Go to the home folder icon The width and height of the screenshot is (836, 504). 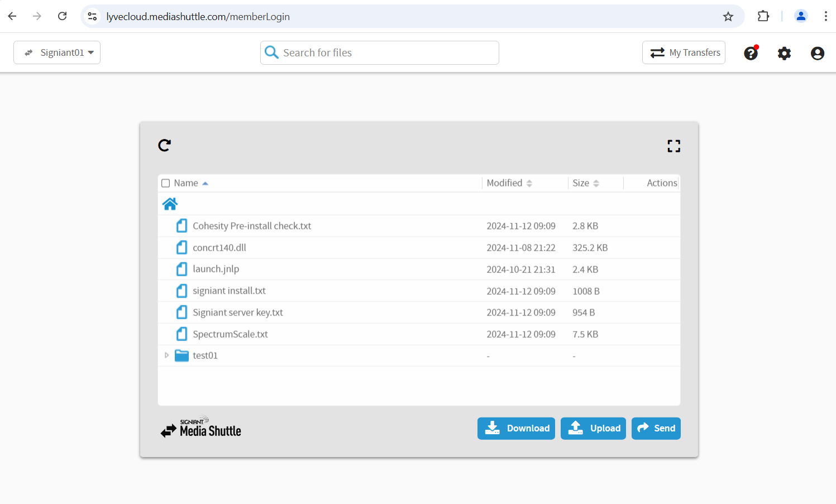tap(170, 204)
